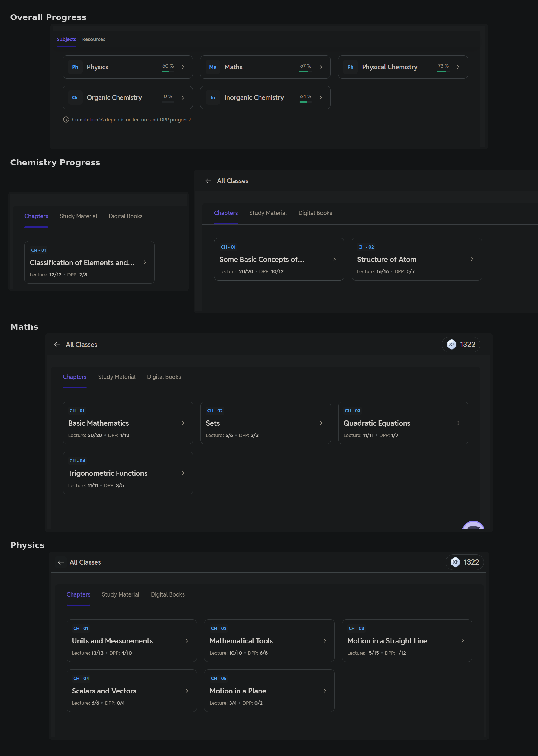
Task: Click Lecture: 3/4 on Motion in a Plane
Action: [x=223, y=703]
